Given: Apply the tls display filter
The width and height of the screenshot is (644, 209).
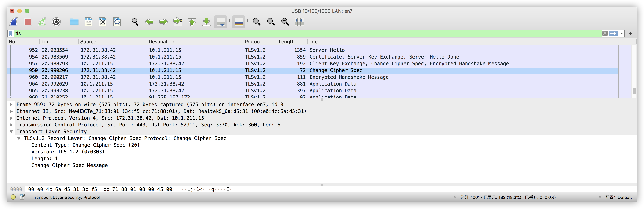Looking at the screenshot, I should 613,33.
